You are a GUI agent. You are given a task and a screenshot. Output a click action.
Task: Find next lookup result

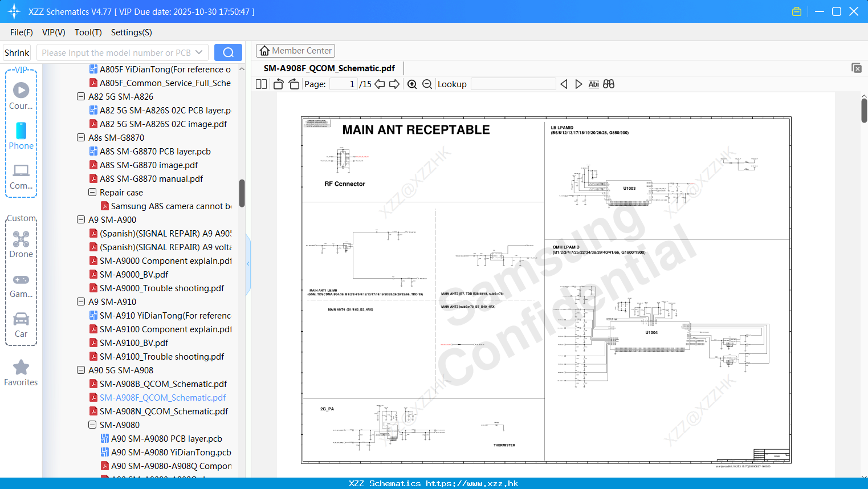click(578, 84)
